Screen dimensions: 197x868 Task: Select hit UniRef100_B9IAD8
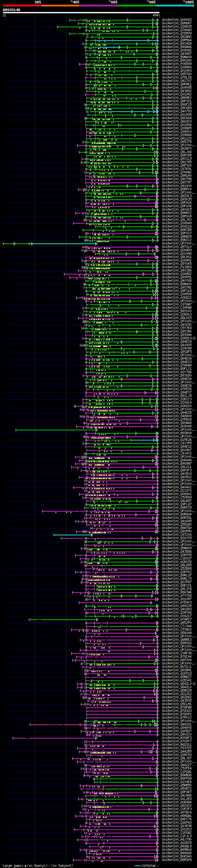click(x=177, y=43)
